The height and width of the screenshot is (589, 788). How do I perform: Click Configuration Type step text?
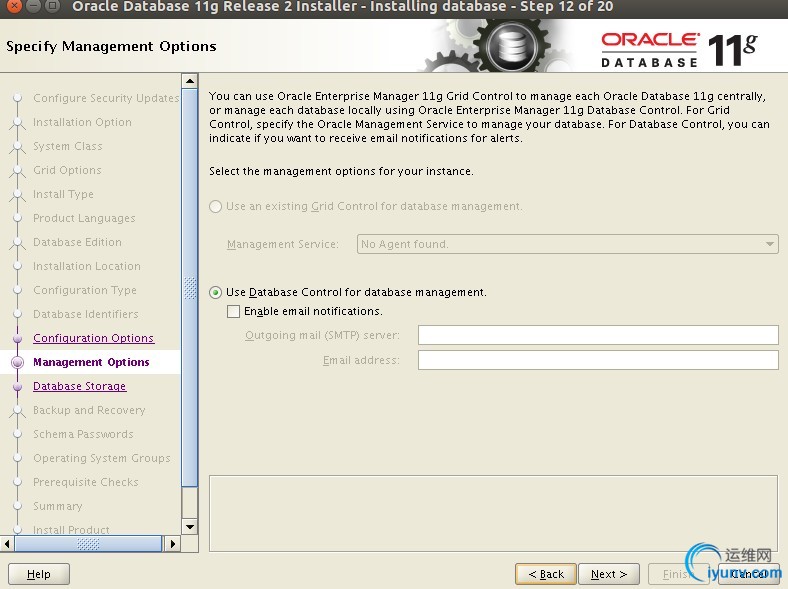(x=85, y=290)
